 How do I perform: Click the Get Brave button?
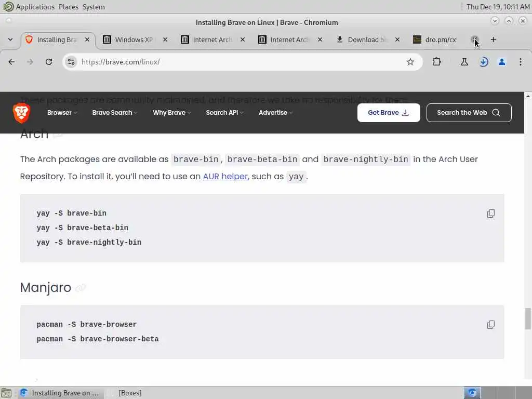[389, 113]
